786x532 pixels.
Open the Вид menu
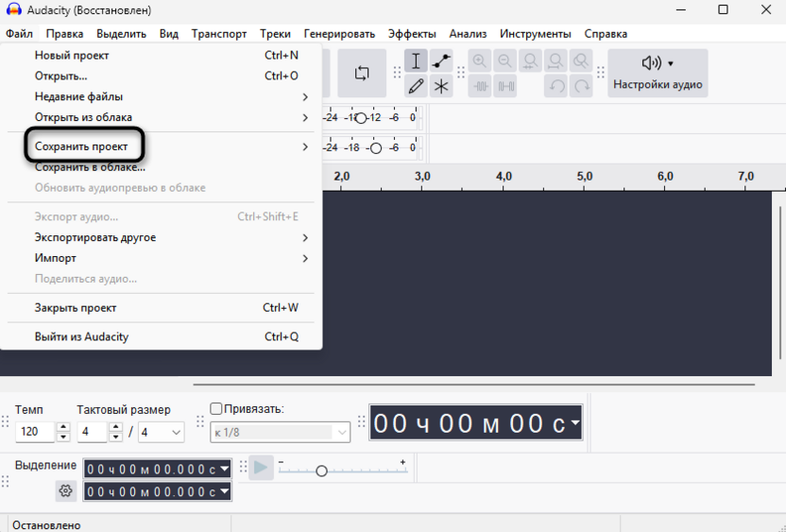[x=169, y=34]
